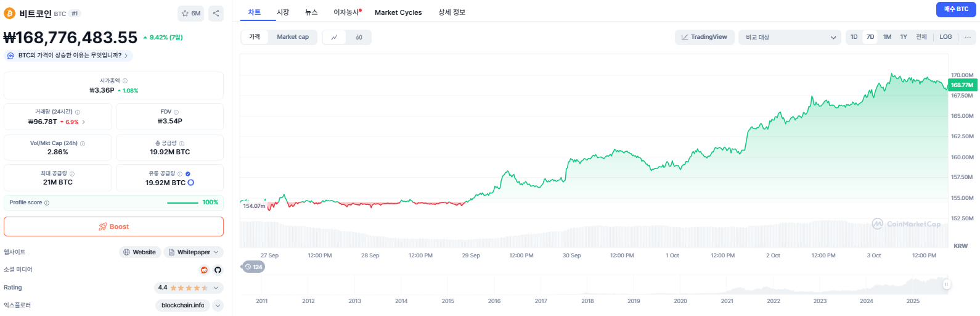Open the Reddit social media link

(204, 270)
